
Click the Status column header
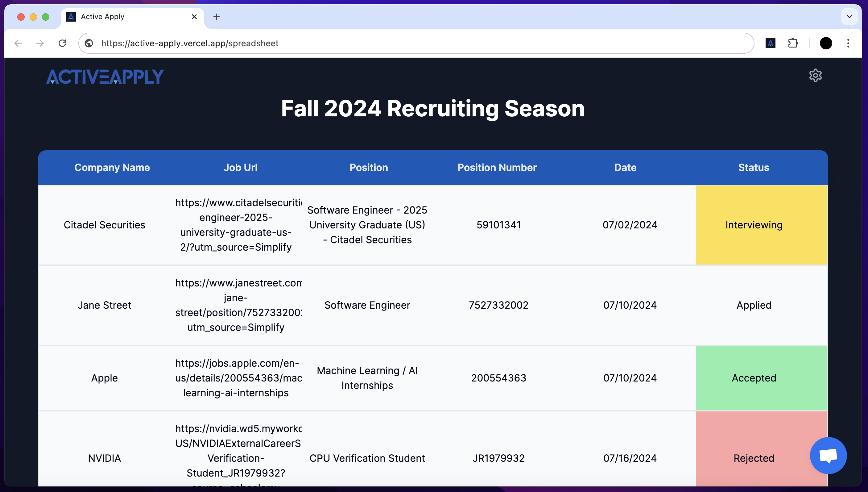(x=754, y=168)
